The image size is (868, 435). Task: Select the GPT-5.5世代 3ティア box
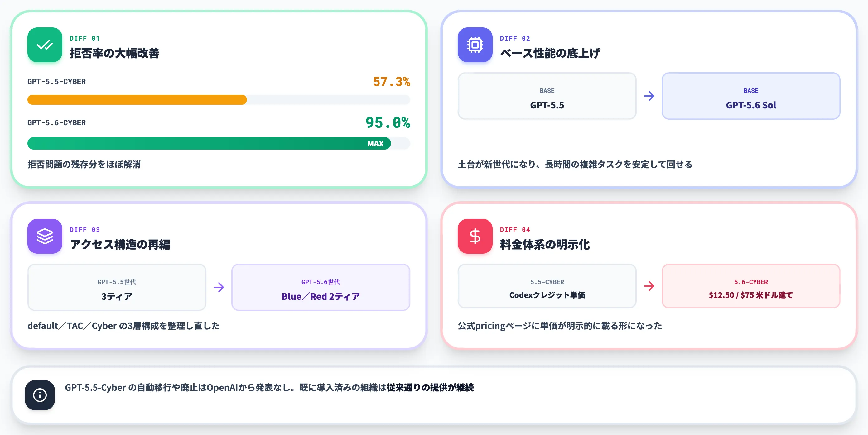117,287
